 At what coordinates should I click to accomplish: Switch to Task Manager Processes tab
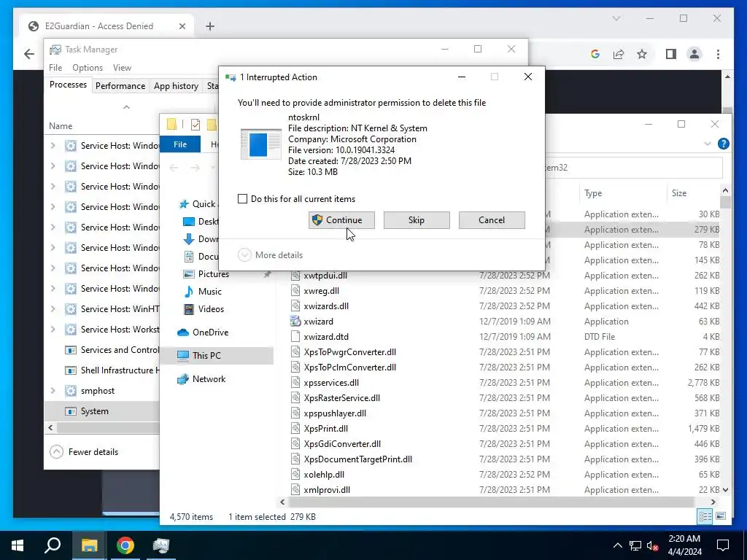tap(68, 85)
